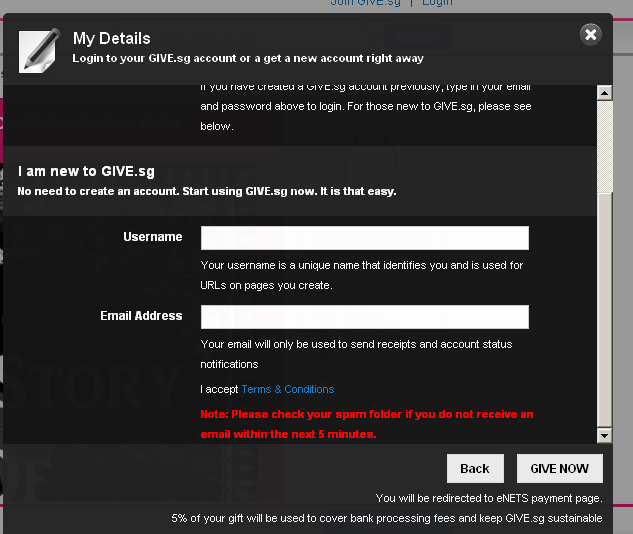The width and height of the screenshot is (633, 534).
Task: Close the My Details dialog
Action: [x=590, y=35]
